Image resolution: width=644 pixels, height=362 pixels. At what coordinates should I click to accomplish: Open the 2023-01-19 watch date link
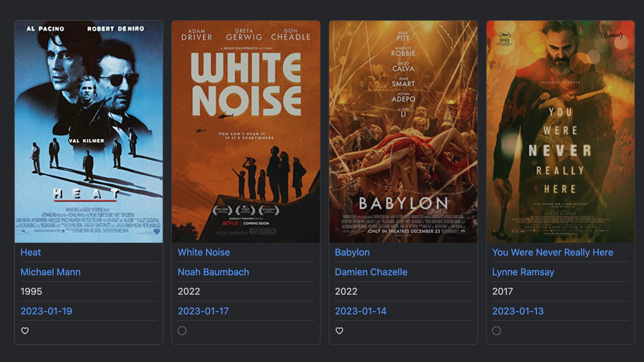click(x=46, y=311)
